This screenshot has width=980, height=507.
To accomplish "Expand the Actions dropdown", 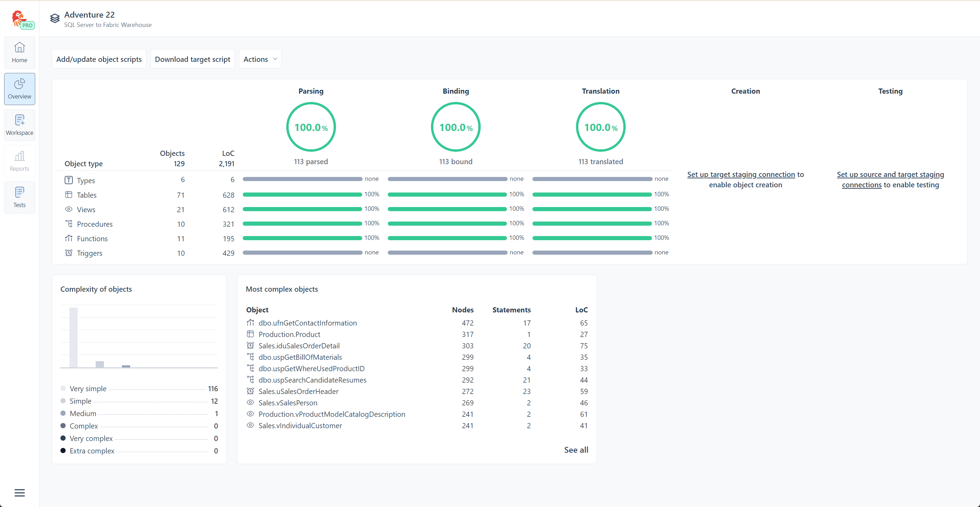I will pos(260,59).
